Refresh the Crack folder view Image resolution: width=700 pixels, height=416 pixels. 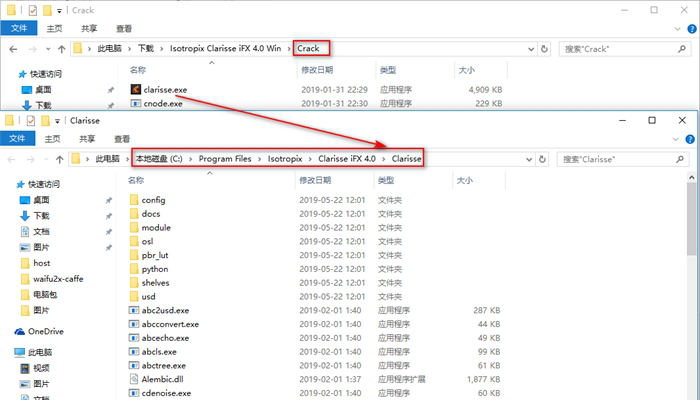coord(544,49)
